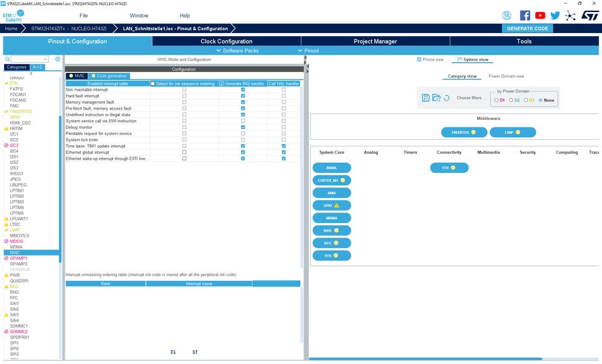The height and width of the screenshot is (364, 602).
Task: Switch to Tools tab
Action: [x=524, y=41]
